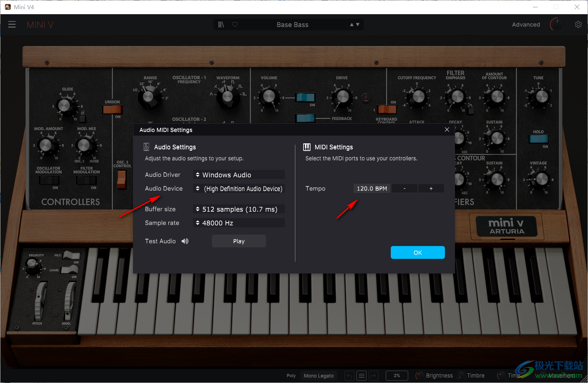Image resolution: width=588 pixels, height=383 pixels.
Task: Open the preset library browser icon
Action: point(221,24)
